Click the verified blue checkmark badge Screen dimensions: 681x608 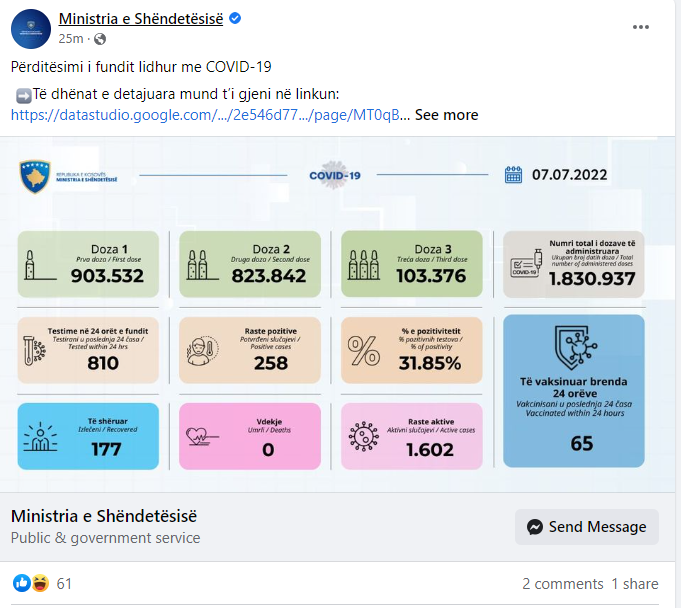(x=235, y=18)
